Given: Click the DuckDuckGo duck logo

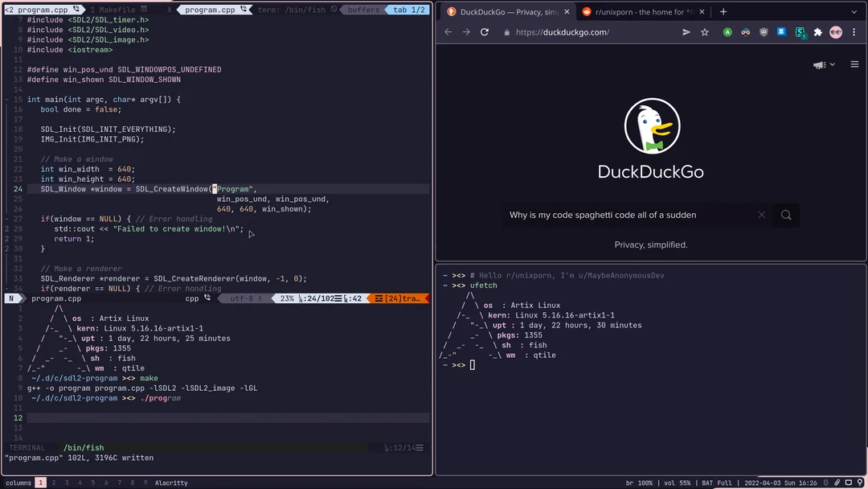Looking at the screenshot, I should pos(651,125).
